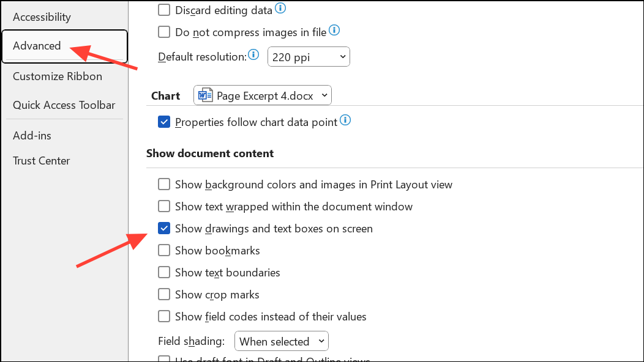Open the Customize Ribbon section
The width and height of the screenshot is (644, 362).
tap(58, 76)
